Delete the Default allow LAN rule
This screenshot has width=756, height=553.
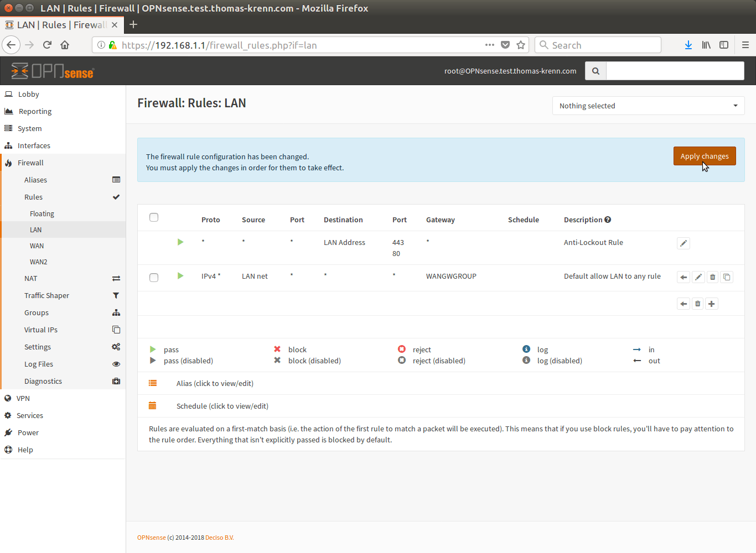point(712,277)
